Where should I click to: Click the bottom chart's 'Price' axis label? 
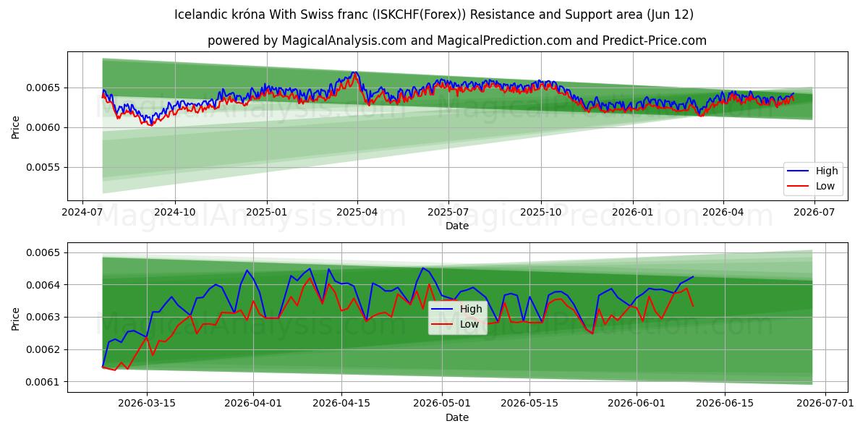16,318
